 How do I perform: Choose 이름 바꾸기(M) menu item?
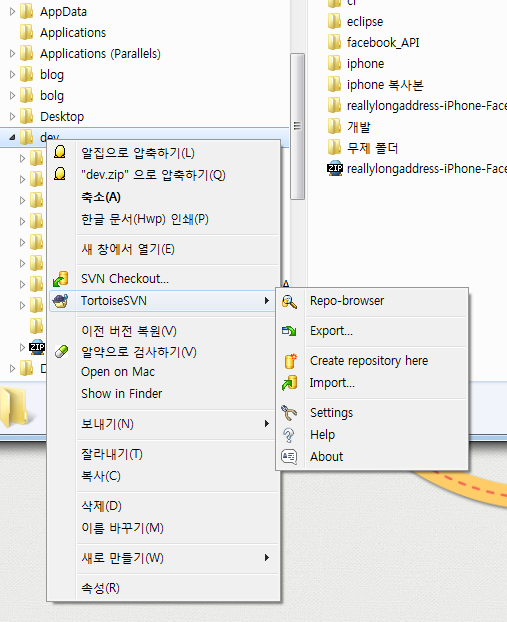[163, 528]
